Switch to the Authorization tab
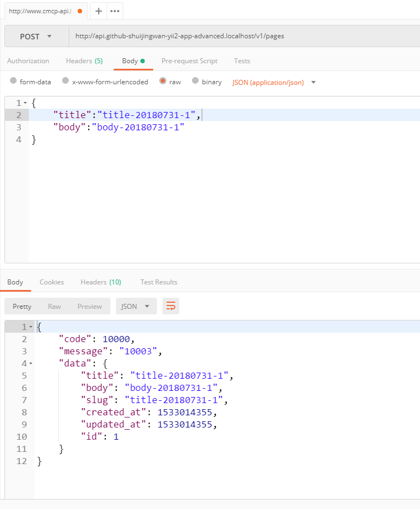 tap(28, 61)
